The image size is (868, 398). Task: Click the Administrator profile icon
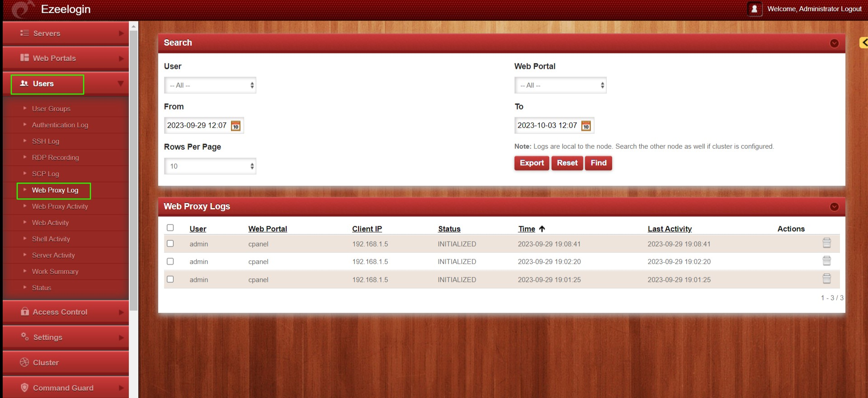coord(754,9)
